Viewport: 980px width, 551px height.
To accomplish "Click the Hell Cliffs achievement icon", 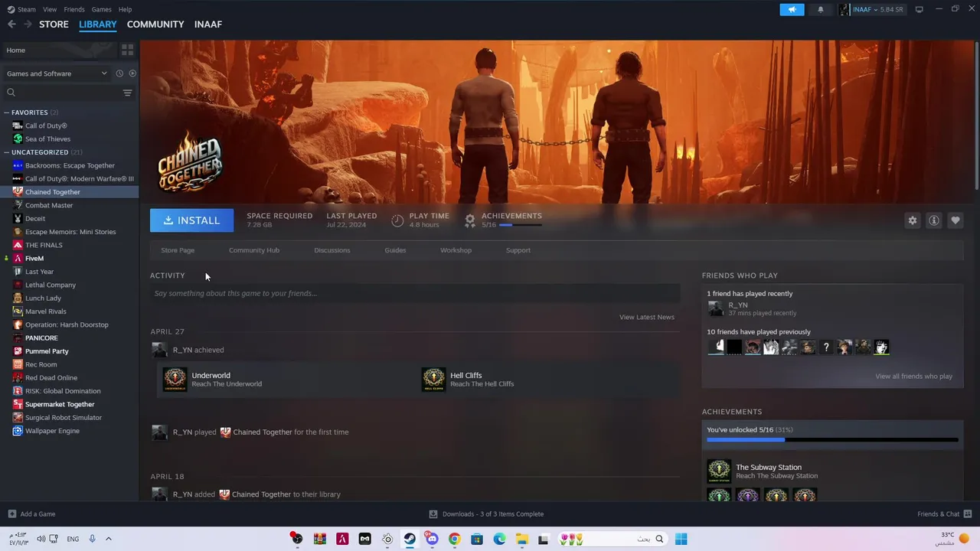I will click(x=433, y=380).
